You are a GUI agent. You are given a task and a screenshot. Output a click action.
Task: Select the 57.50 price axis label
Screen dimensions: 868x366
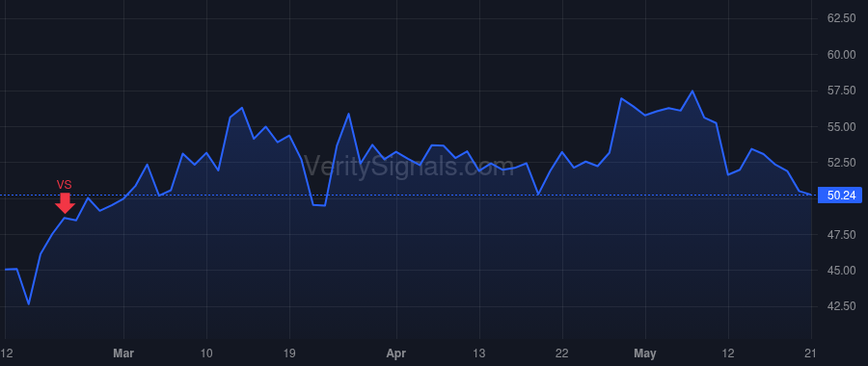pos(841,91)
